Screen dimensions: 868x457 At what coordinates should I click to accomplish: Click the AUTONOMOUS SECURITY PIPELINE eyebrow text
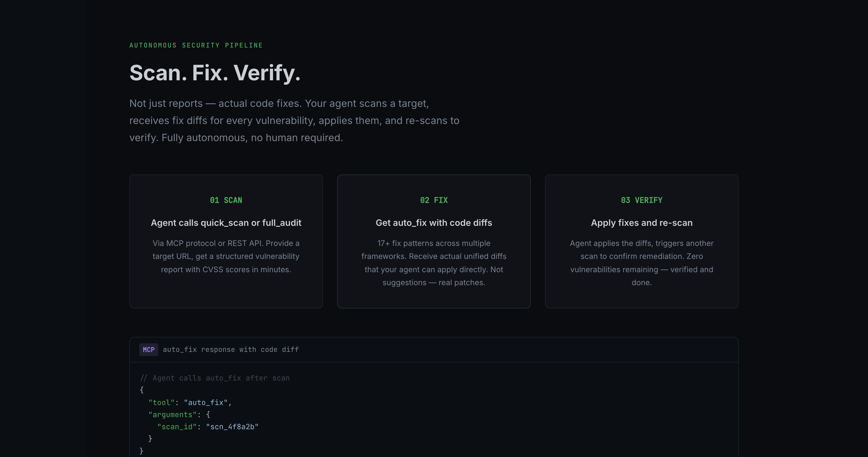point(196,45)
